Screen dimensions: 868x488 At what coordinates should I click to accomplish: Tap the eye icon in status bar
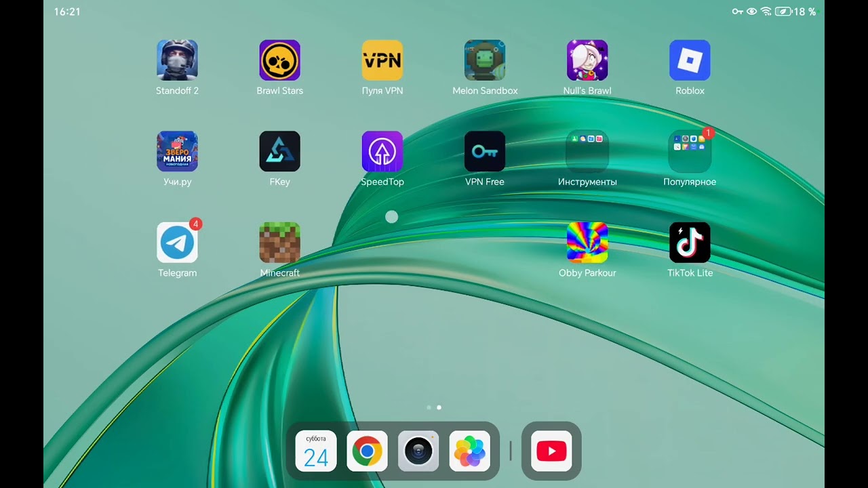click(x=751, y=12)
